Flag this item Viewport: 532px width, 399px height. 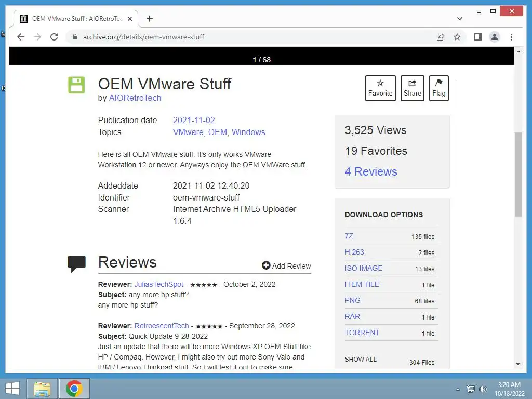(438, 88)
